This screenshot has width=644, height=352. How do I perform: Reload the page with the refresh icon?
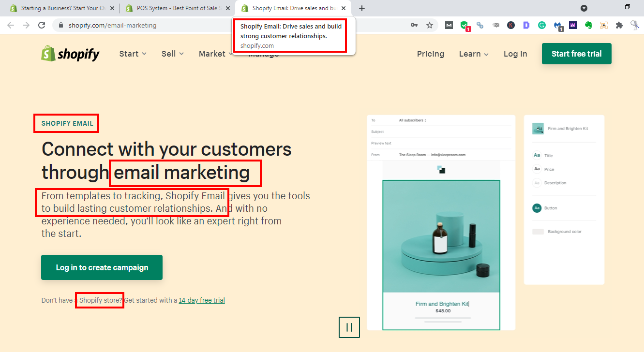tap(42, 25)
